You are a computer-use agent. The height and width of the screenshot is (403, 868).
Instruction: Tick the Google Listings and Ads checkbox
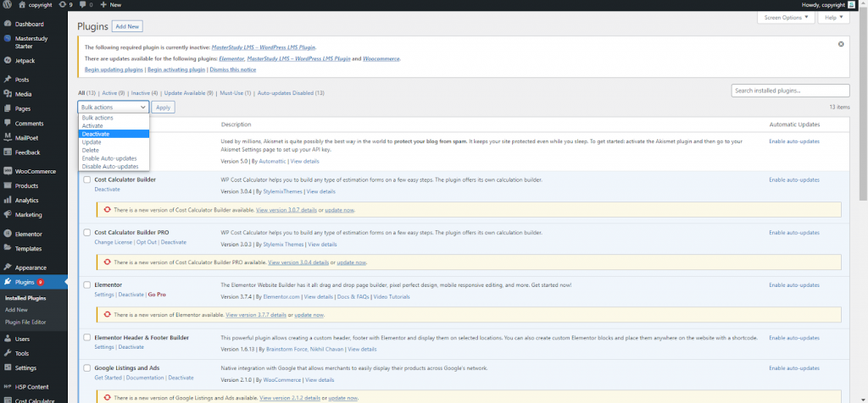(x=87, y=368)
